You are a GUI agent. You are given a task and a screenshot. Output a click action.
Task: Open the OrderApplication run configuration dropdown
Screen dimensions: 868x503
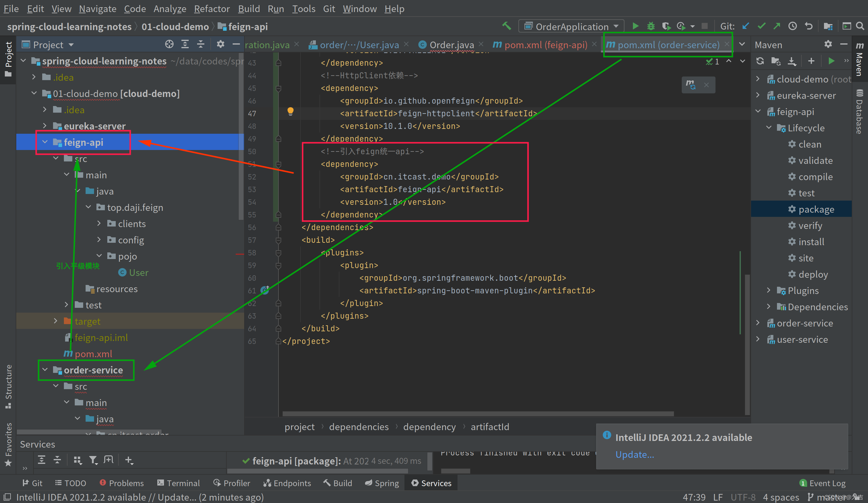coord(571,26)
